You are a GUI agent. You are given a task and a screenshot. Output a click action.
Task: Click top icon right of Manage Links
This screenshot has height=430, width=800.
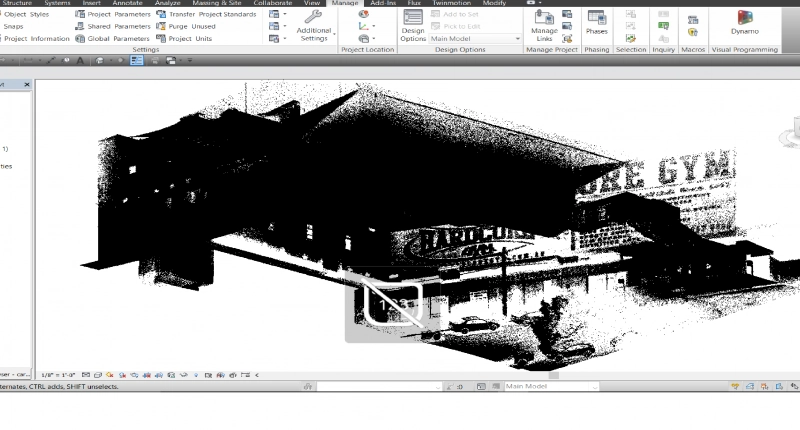567,14
